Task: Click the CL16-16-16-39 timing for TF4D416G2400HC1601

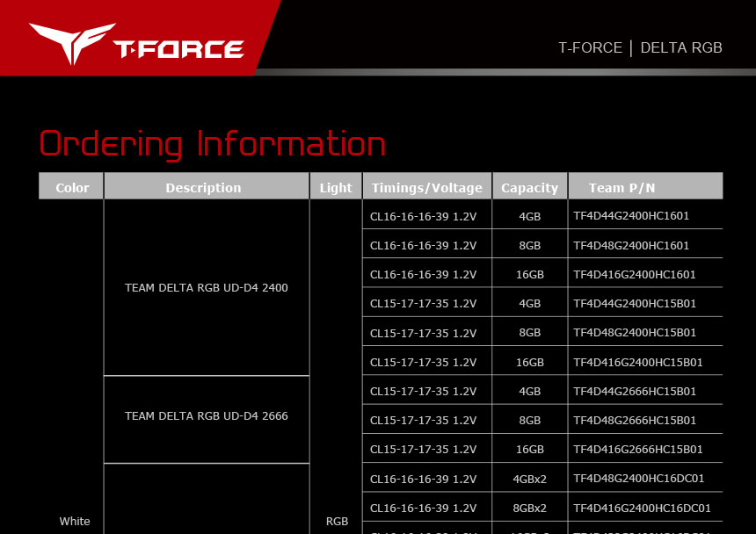Action: (x=424, y=274)
